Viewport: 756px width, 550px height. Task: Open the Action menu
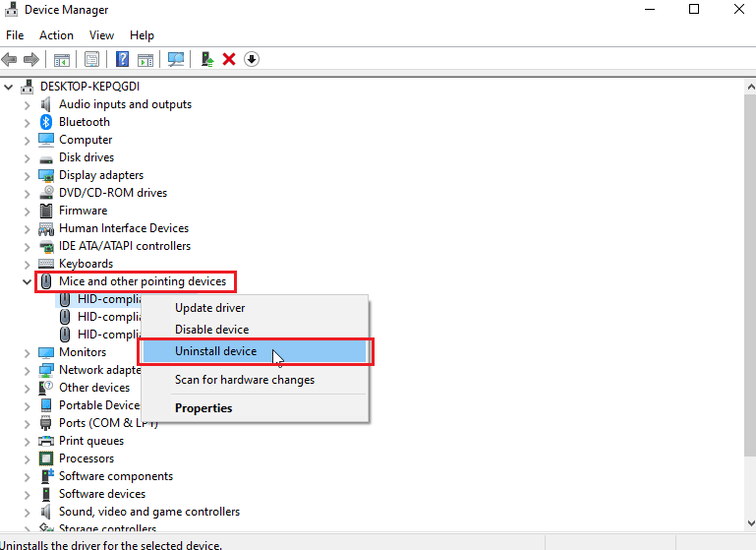[56, 35]
